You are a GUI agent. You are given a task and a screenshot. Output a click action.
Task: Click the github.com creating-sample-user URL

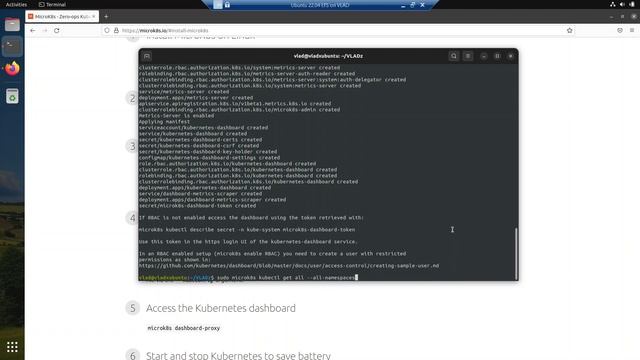(289, 266)
